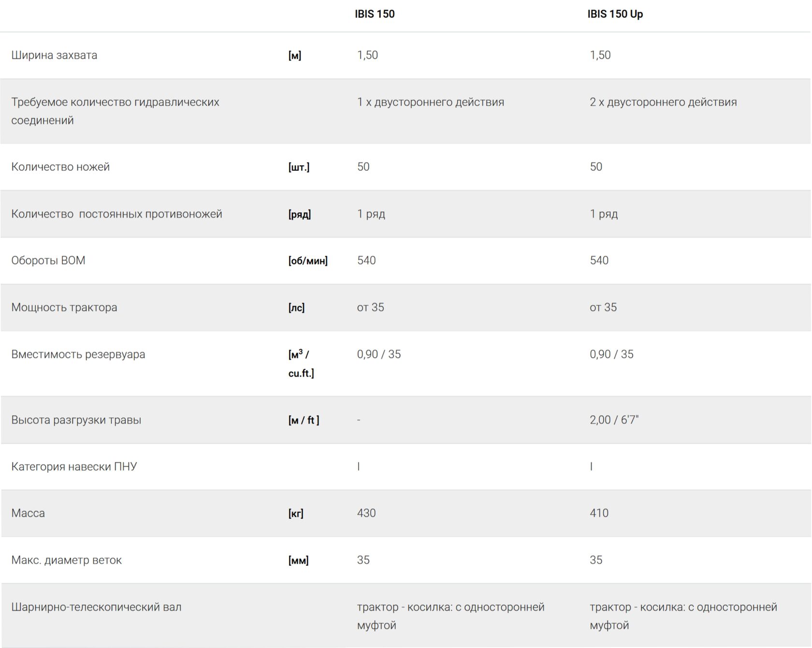Viewport: 812px width, 648px height.
Task: Select the mass value "410"
Action: click(x=599, y=513)
